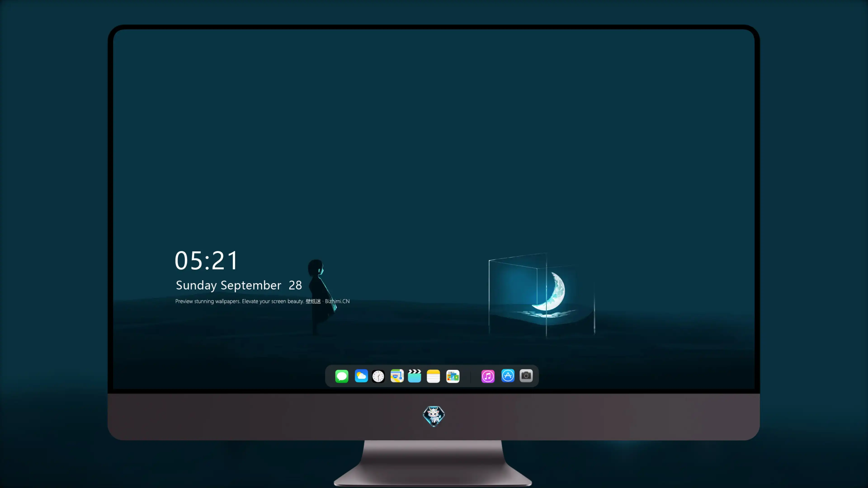868x488 pixels.
Task: Click the 05:21 clock display
Action: pos(206,260)
